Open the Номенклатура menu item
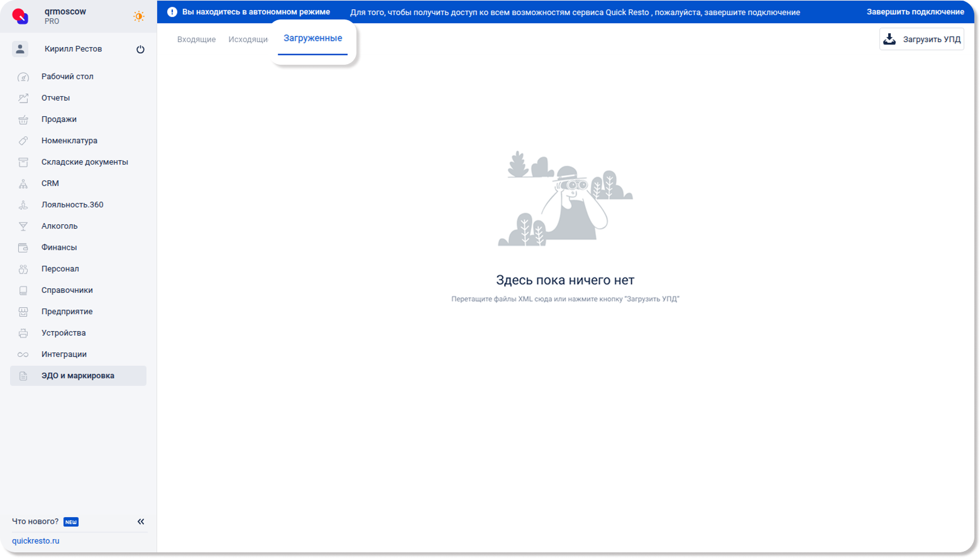980x558 pixels. [x=69, y=141]
